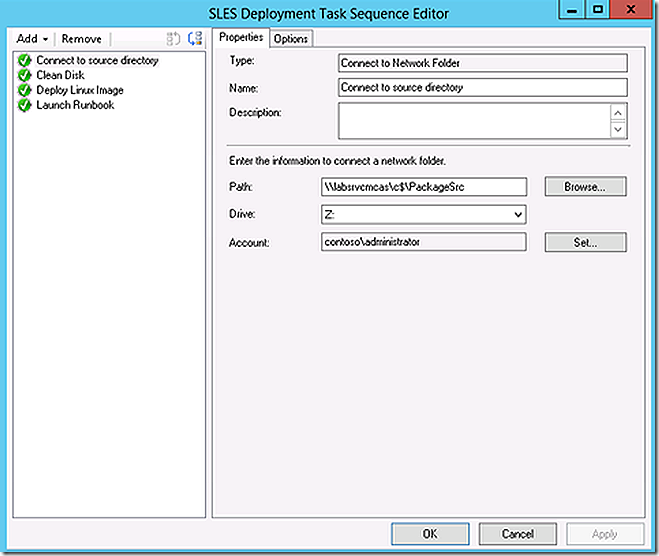This screenshot has height=556, width=659.
Task: Click green check icon beside Deploy Linux Image
Action: (x=24, y=90)
